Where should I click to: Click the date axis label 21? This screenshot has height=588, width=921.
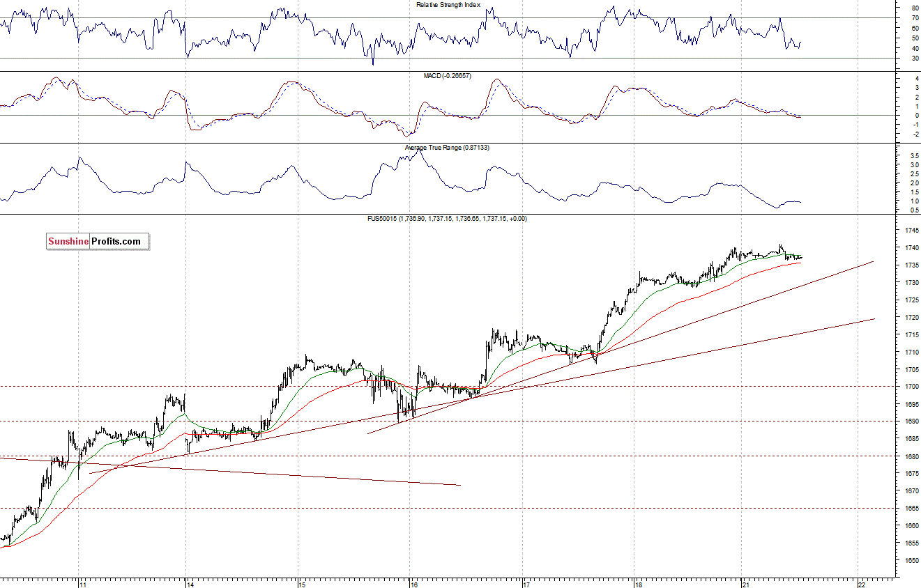745,584
